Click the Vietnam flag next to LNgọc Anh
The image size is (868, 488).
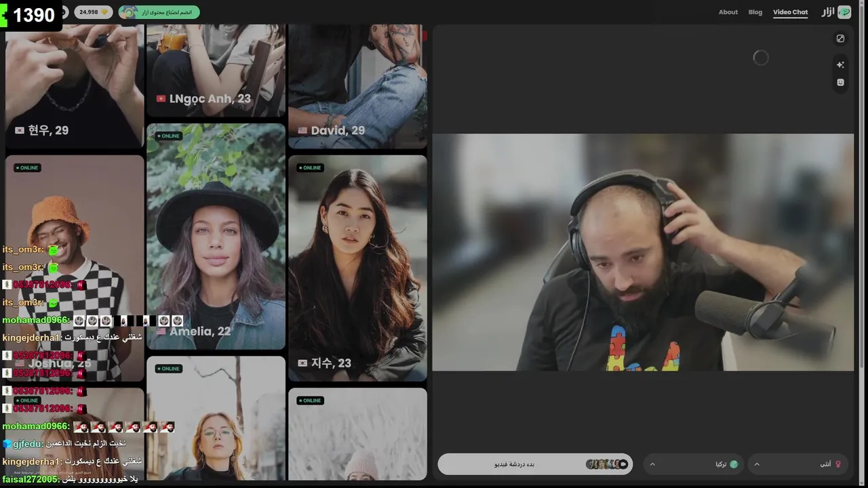(x=161, y=98)
